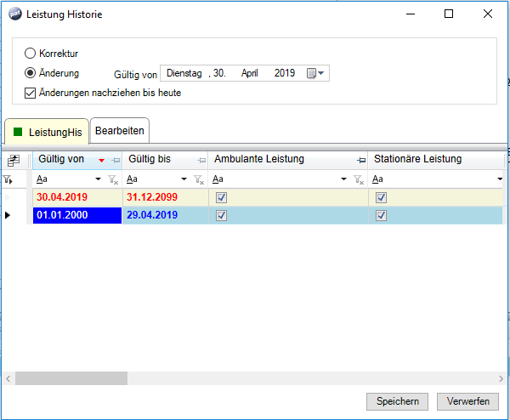Change Gültig von filter operator Aa
Image resolution: width=510 pixels, height=420 pixels.
42,179
